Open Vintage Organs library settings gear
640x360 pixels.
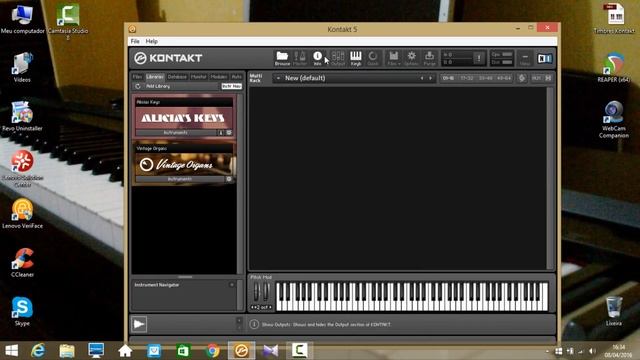point(229,179)
